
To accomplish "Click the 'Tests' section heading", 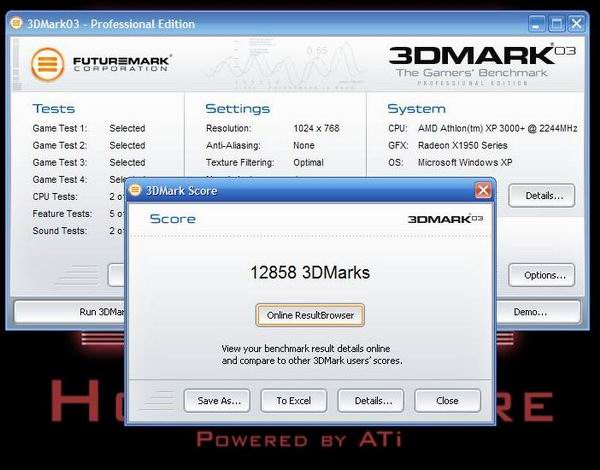I will click(x=54, y=108).
